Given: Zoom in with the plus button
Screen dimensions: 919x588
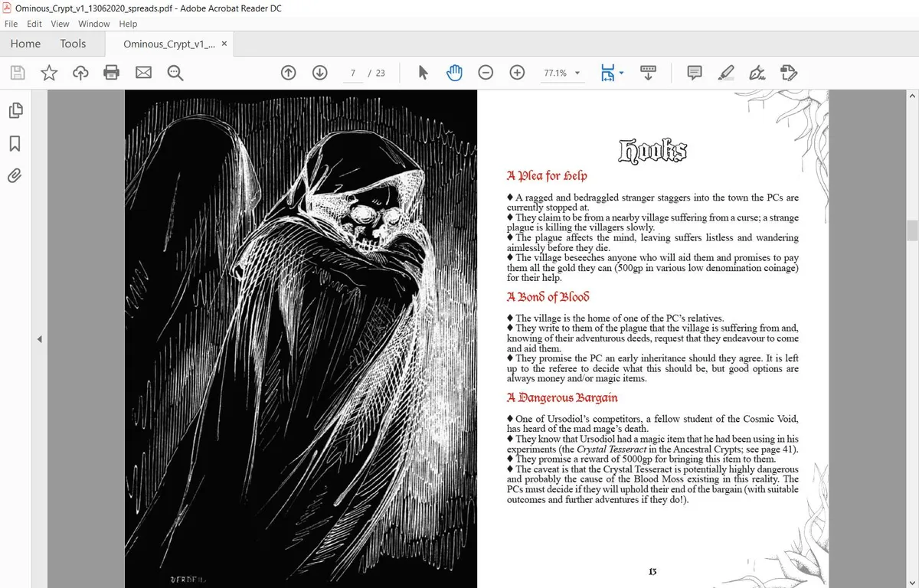Looking at the screenshot, I should click(x=517, y=73).
